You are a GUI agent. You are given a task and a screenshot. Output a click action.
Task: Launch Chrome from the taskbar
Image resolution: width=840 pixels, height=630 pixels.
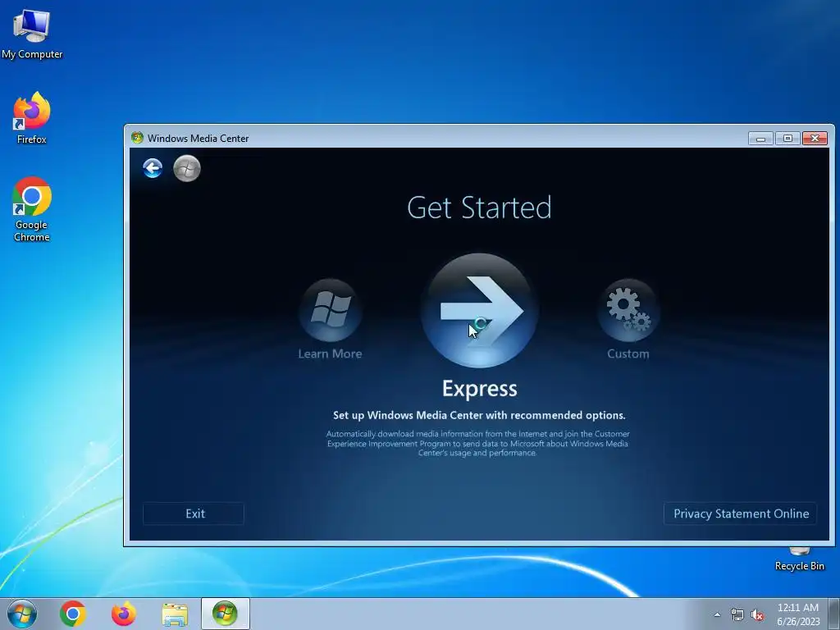[73, 614]
